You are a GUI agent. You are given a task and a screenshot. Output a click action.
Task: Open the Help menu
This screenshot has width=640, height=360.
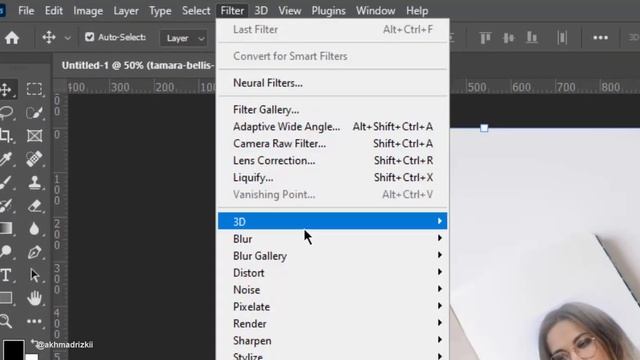(417, 11)
